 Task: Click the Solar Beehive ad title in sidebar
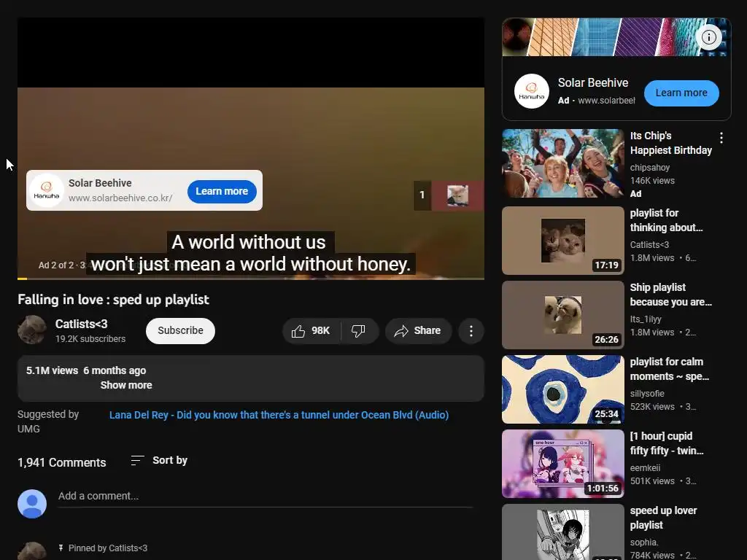(593, 83)
